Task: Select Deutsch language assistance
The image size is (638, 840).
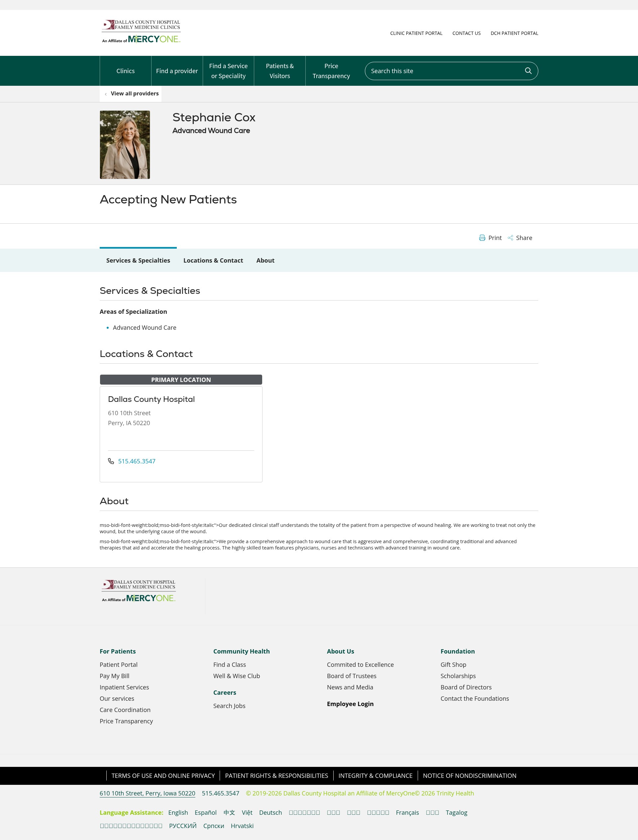Action: click(270, 812)
